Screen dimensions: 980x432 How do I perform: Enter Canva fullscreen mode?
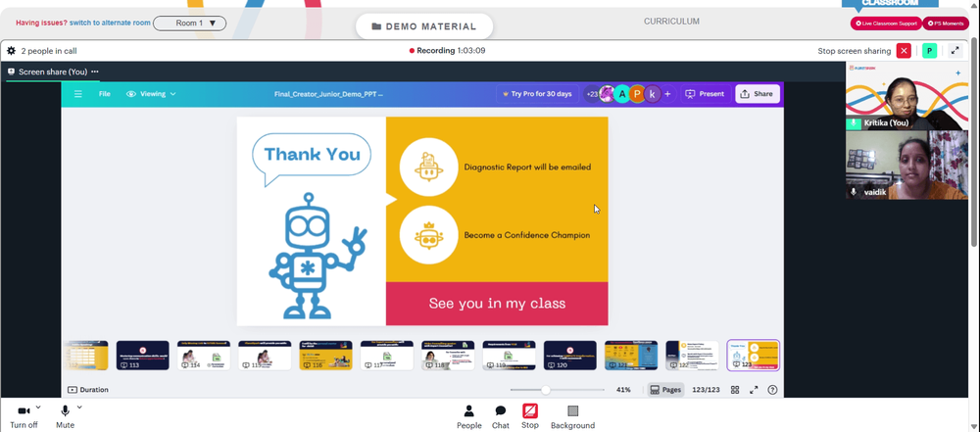754,390
